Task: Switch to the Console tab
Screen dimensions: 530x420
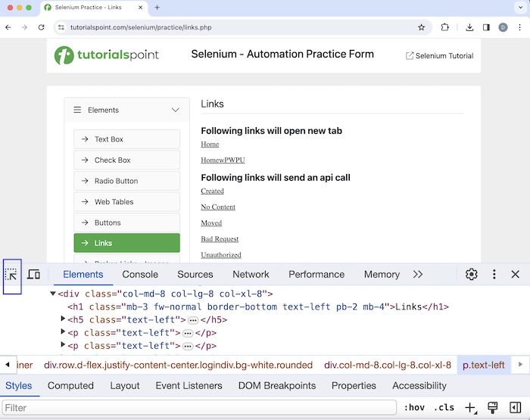Action: pyautogui.click(x=140, y=275)
